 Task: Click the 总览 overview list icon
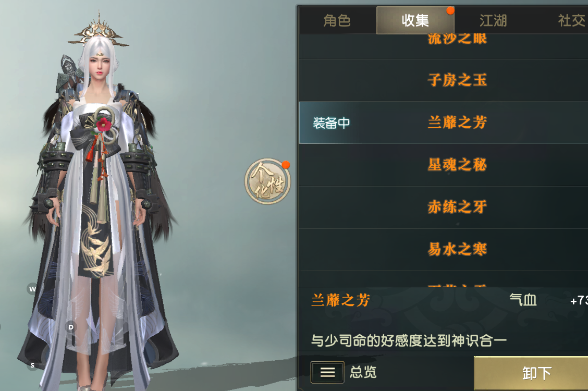click(x=327, y=372)
